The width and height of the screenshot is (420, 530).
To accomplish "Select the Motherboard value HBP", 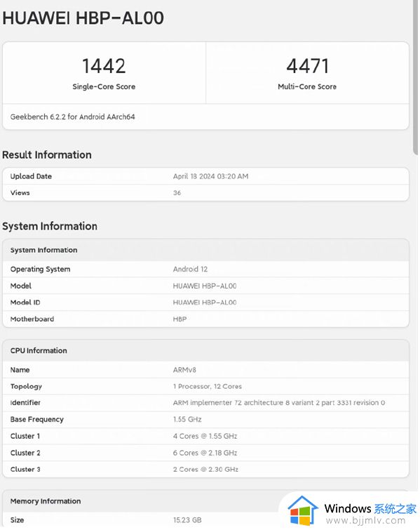I will tap(179, 319).
